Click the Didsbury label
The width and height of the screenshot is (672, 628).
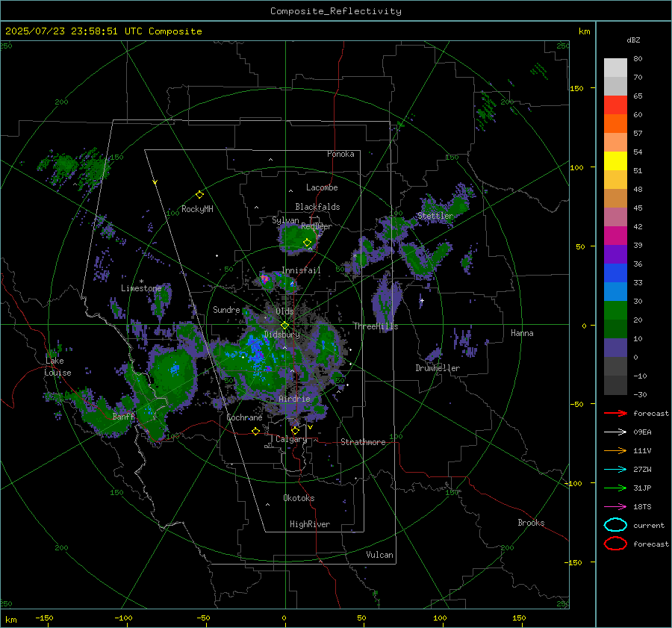282,335
